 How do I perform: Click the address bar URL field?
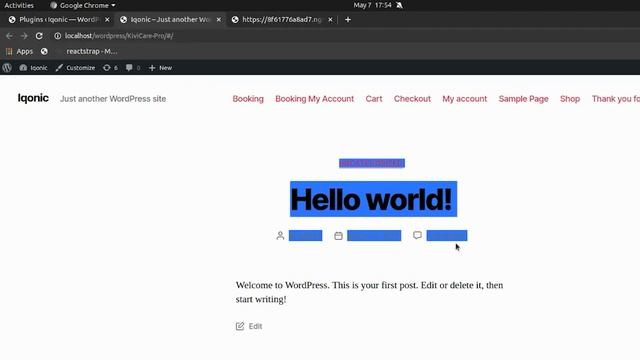[119, 36]
